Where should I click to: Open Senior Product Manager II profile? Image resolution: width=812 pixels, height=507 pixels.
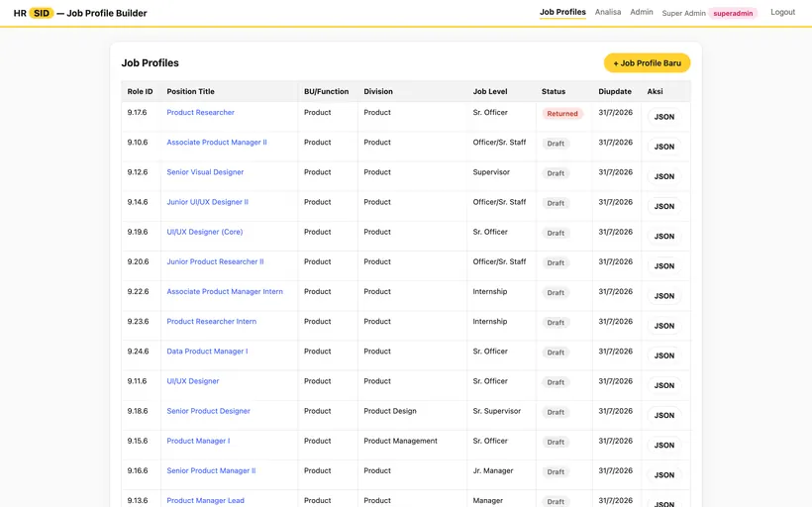(211, 470)
